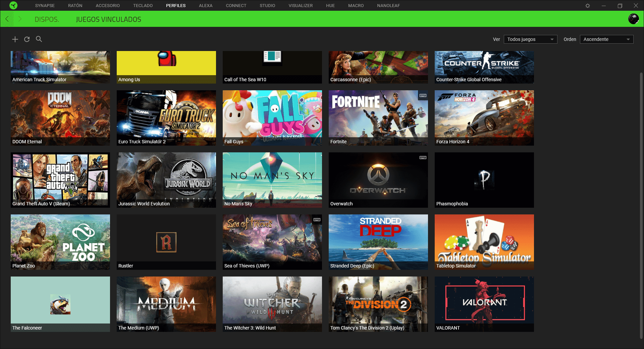Open the Fortnite game tile
644x349 pixels.
click(x=378, y=118)
